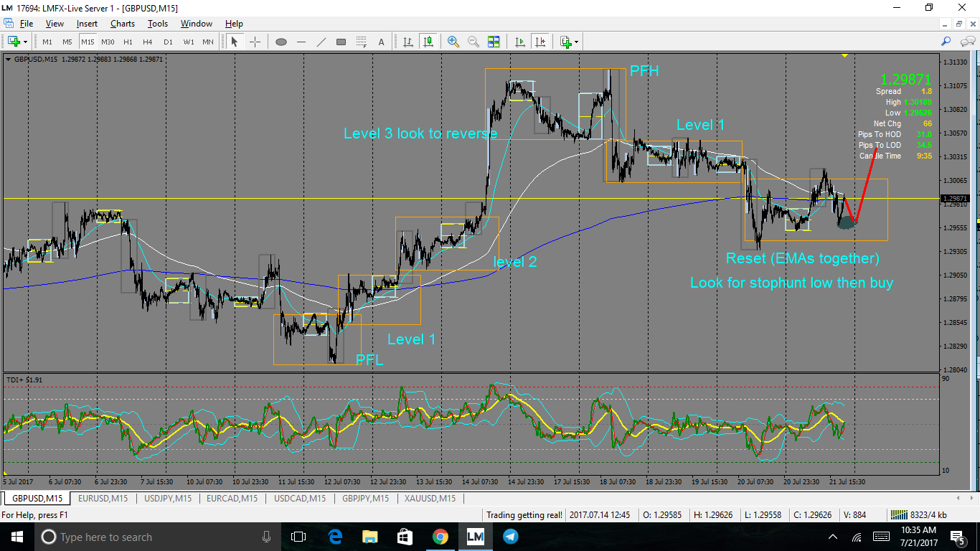The width and height of the screenshot is (980, 551).
Task: Open Telegram from the taskbar
Action: click(510, 537)
